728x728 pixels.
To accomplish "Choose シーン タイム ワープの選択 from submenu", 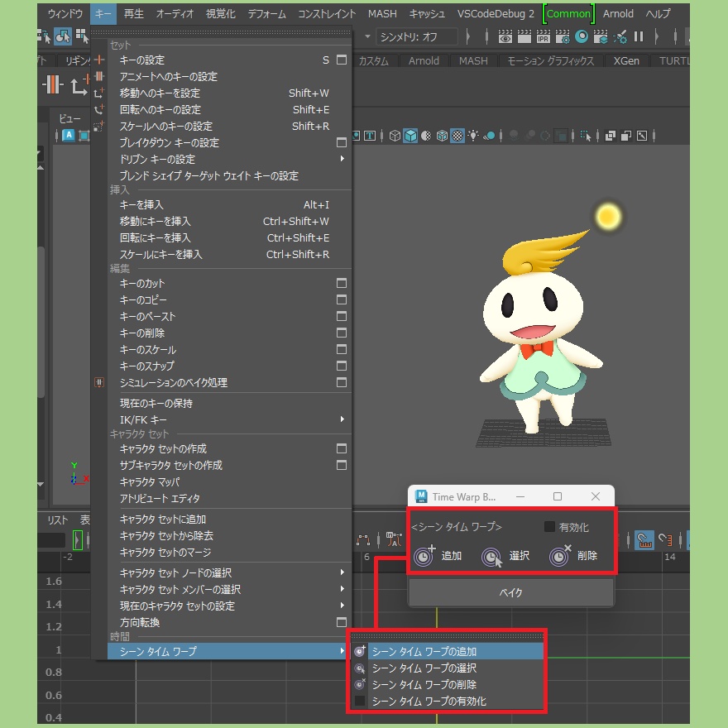I will 447,668.
